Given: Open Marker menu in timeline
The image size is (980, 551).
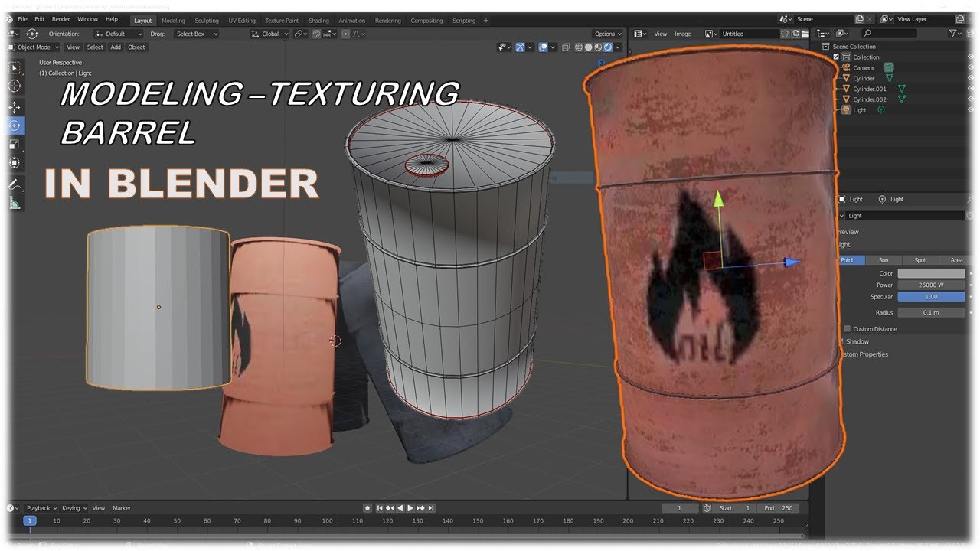Looking at the screenshot, I should (122, 508).
